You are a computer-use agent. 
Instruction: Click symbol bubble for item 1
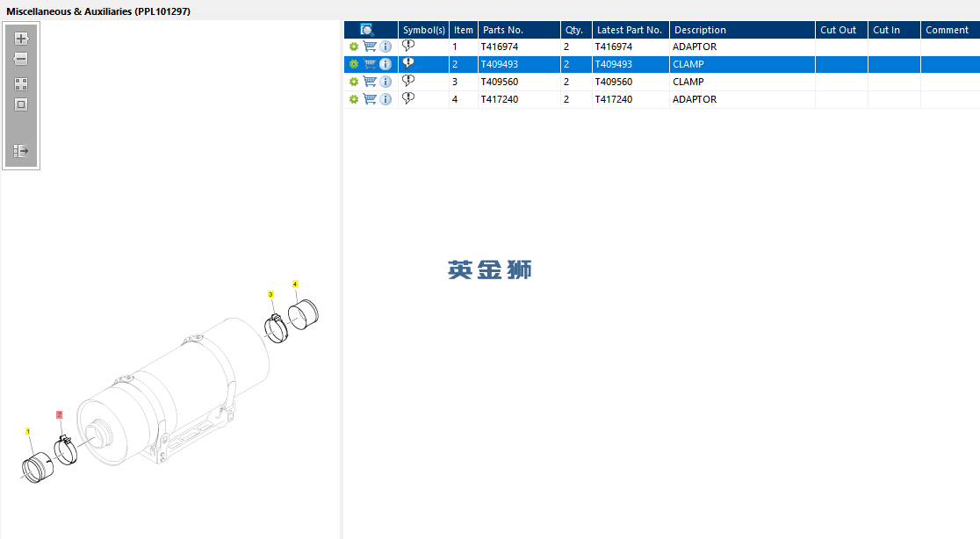click(x=408, y=46)
